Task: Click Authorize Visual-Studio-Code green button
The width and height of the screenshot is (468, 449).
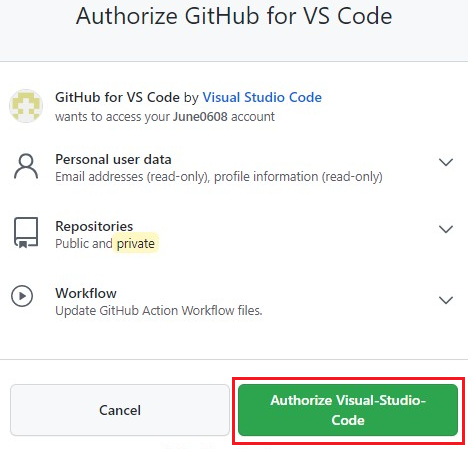Action: tap(348, 410)
